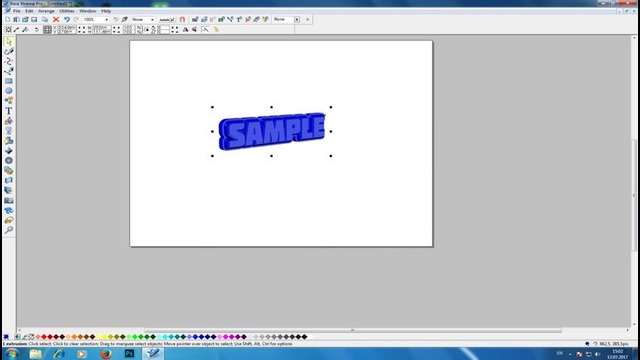Open the Window menu

(87, 11)
